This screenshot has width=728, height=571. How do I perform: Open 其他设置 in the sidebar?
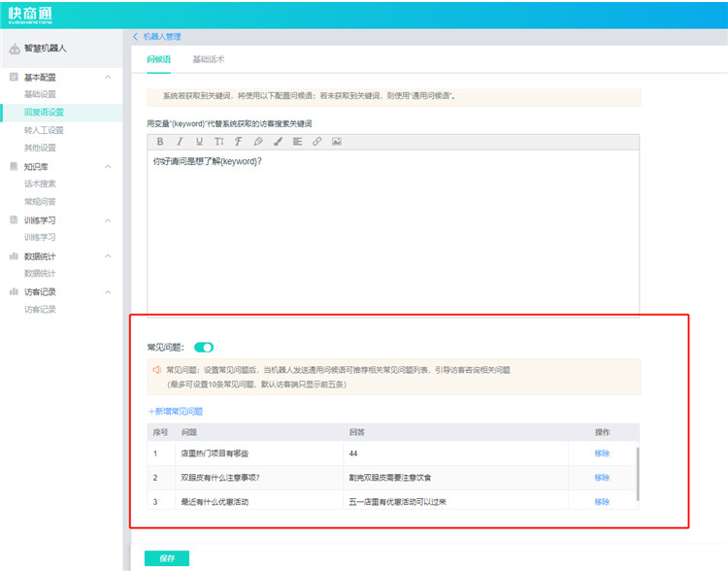click(40, 148)
